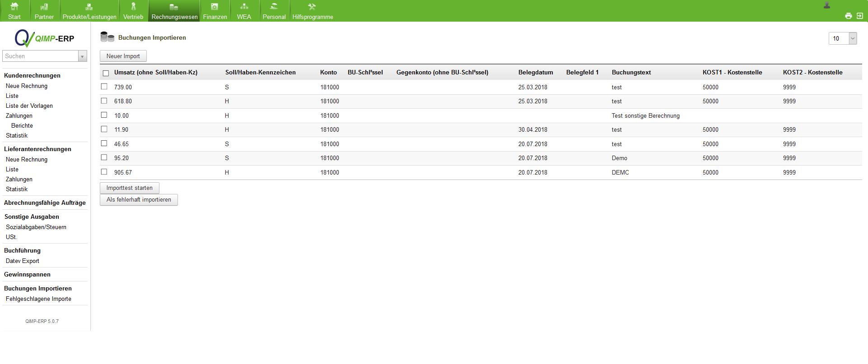Open the WEA module icon

pos(244,7)
